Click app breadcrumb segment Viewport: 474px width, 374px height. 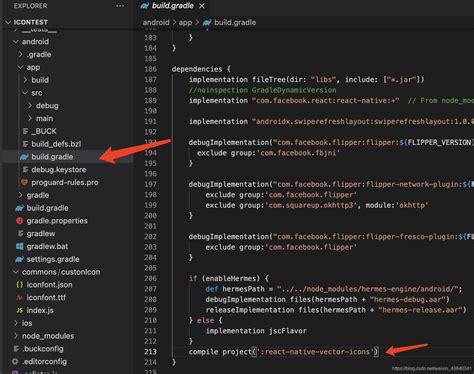(x=185, y=23)
